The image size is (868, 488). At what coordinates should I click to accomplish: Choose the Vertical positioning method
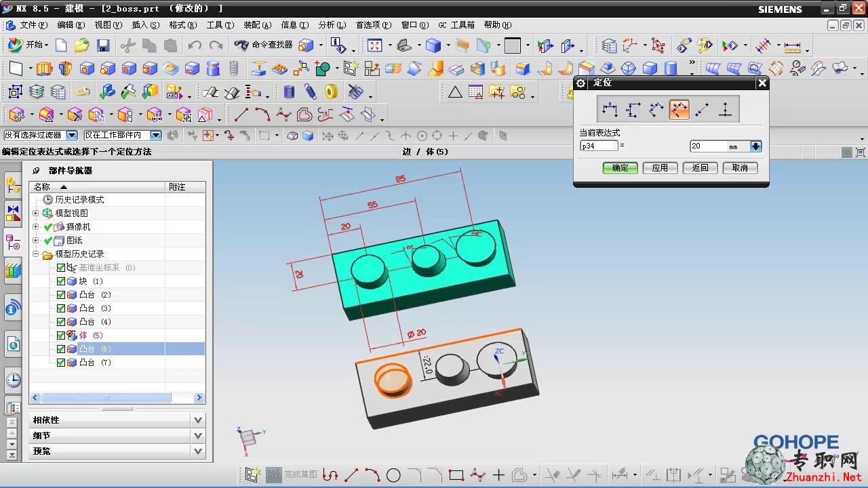(x=633, y=109)
